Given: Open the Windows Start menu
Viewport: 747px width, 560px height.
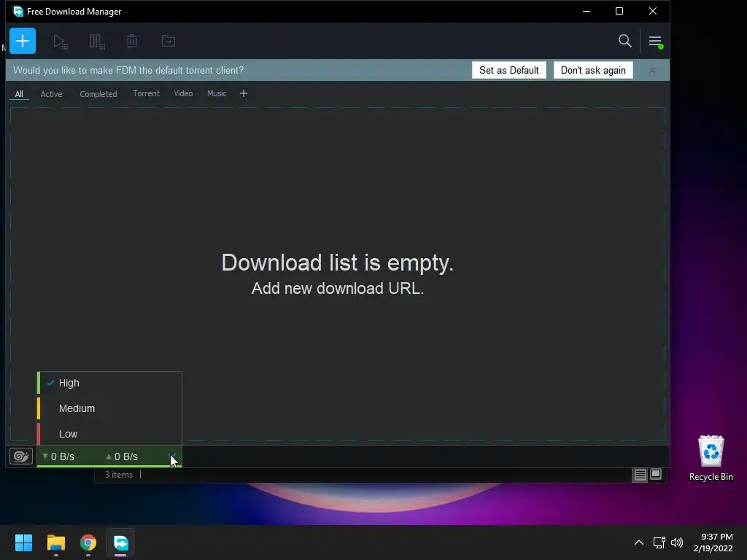Looking at the screenshot, I should click(23, 542).
